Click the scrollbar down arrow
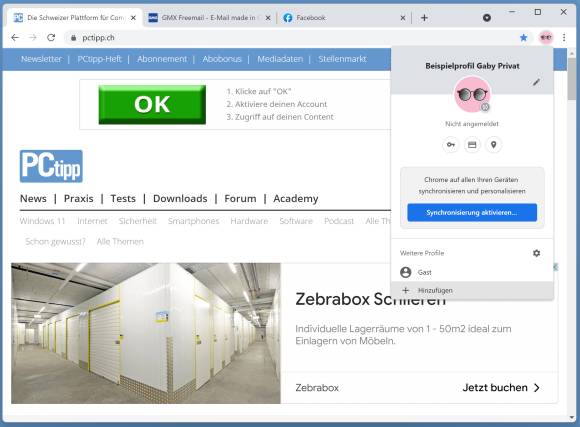 tap(572, 418)
